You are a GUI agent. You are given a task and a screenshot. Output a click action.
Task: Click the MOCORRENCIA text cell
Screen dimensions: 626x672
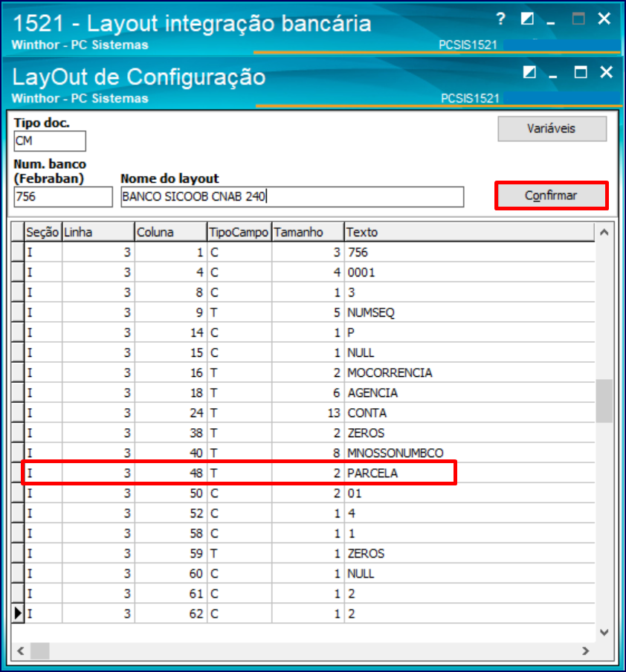(470, 373)
